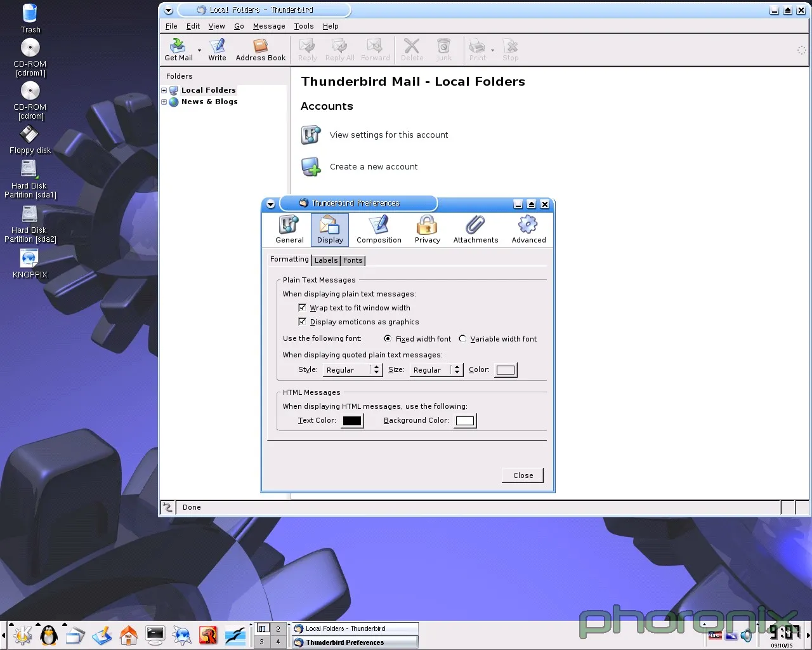The height and width of the screenshot is (650, 812).
Task: Open the Knoppix penguin menu
Action: tap(49, 635)
